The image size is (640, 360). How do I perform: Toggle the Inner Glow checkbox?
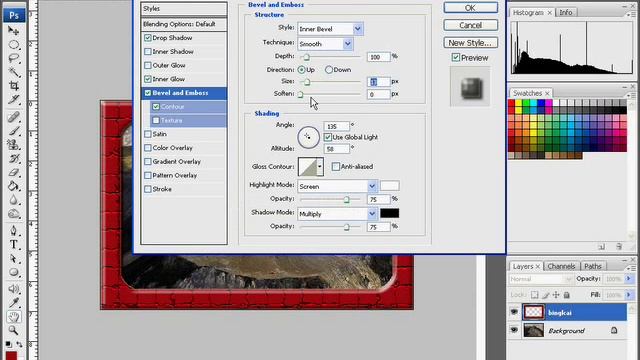click(148, 79)
